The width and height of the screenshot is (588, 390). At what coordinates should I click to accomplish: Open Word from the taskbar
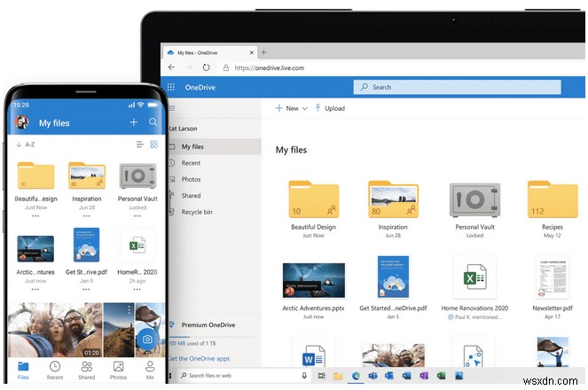pos(407,376)
